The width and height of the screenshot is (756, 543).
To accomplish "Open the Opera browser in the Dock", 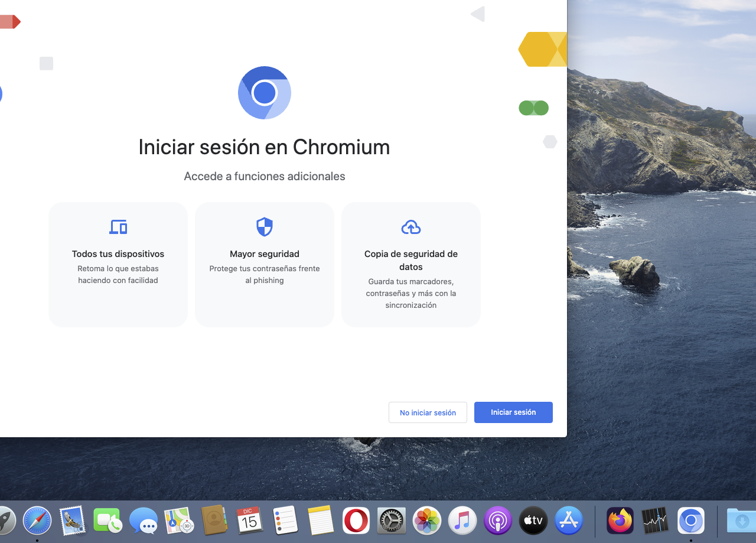I will (x=356, y=521).
